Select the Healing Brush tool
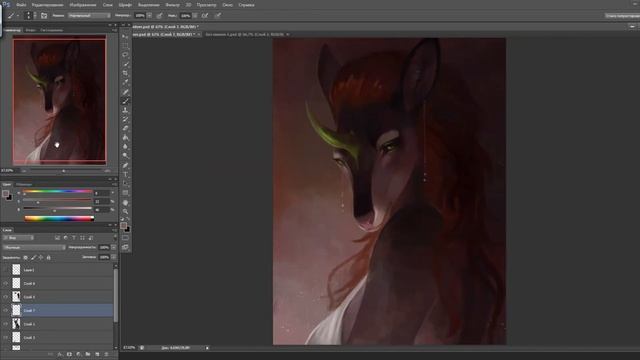Screen dimensions: 640x360 coord(125,92)
